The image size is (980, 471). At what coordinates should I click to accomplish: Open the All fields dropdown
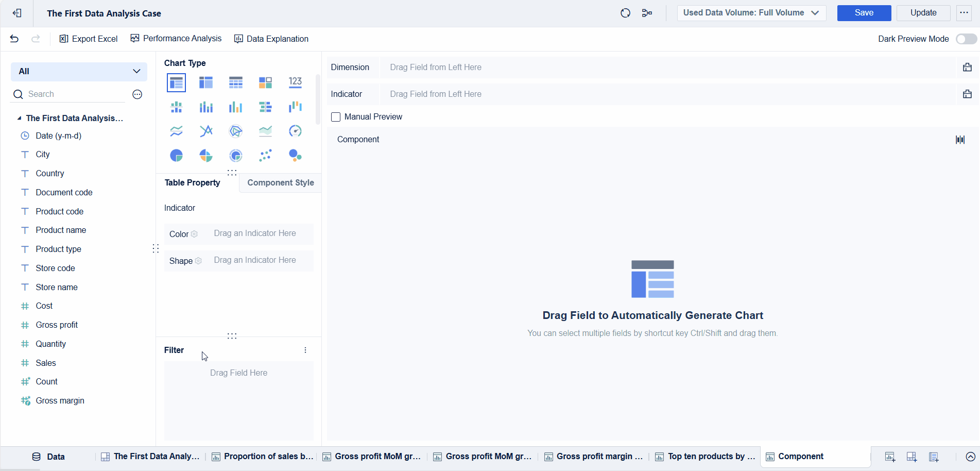79,71
